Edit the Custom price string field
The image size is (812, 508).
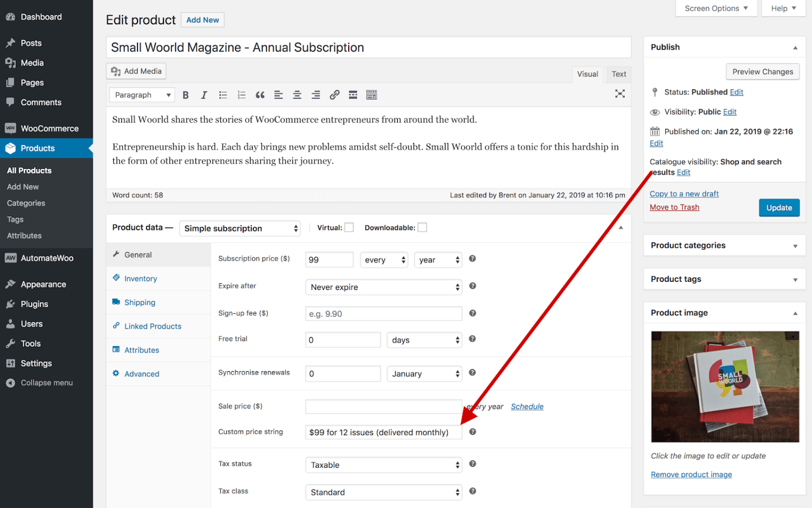(383, 432)
